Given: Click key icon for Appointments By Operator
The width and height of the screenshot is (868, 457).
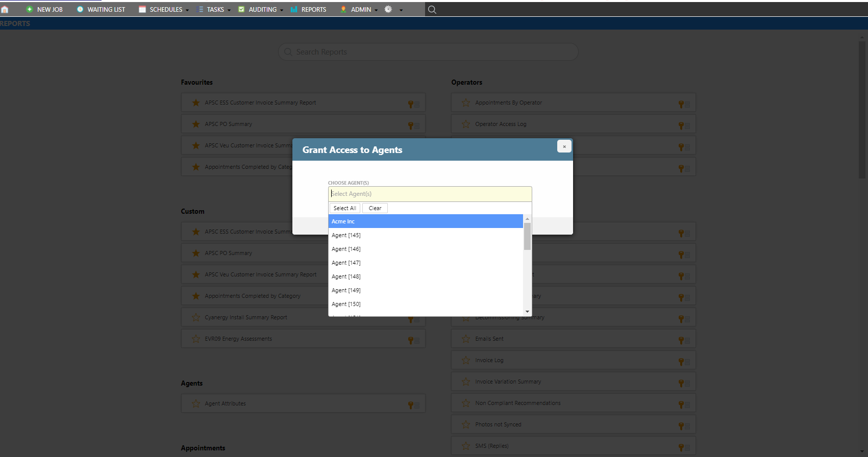Looking at the screenshot, I should click(x=681, y=104).
